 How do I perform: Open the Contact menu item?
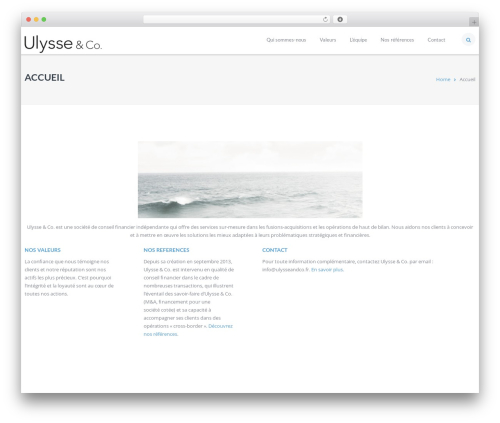436,40
